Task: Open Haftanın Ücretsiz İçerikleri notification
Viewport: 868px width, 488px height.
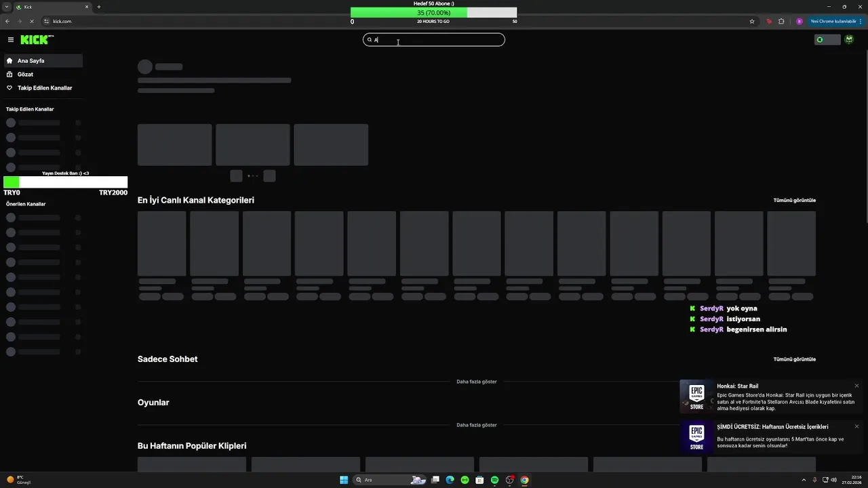Action: click(x=772, y=436)
